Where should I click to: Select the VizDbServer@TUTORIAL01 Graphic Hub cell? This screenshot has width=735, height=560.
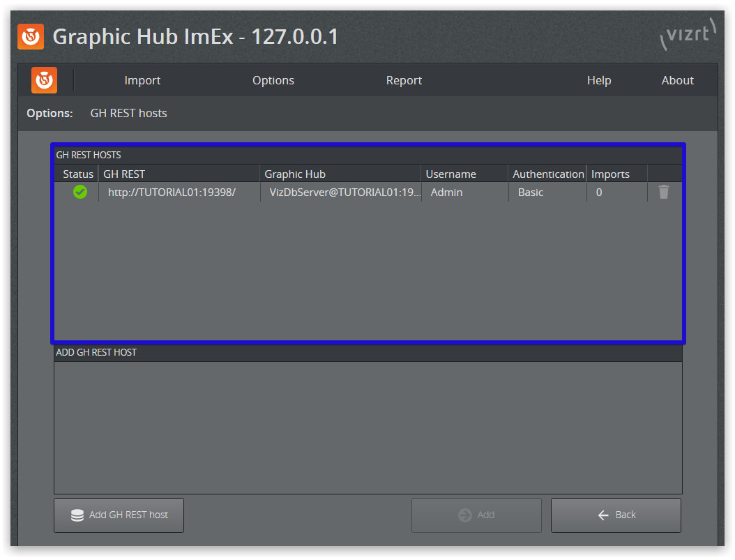tap(341, 192)
